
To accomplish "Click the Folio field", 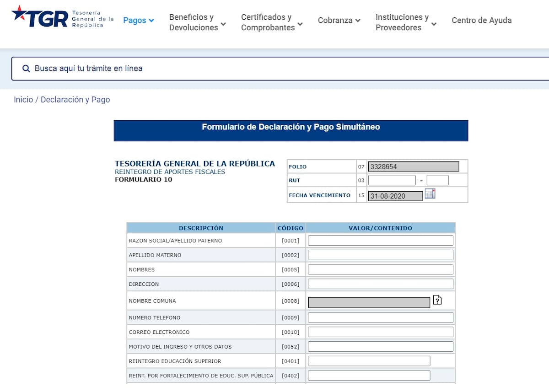I will pos(414,166).
